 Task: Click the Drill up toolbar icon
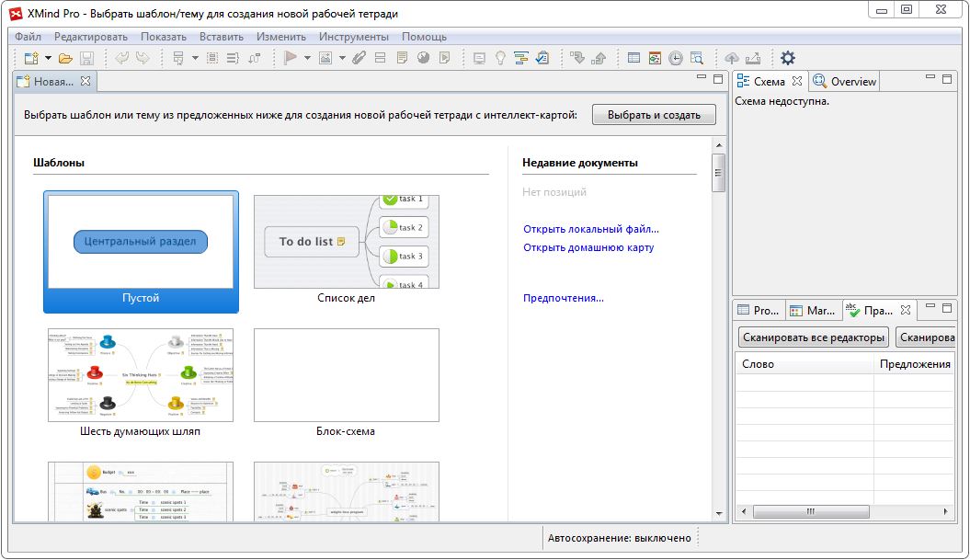599,58
